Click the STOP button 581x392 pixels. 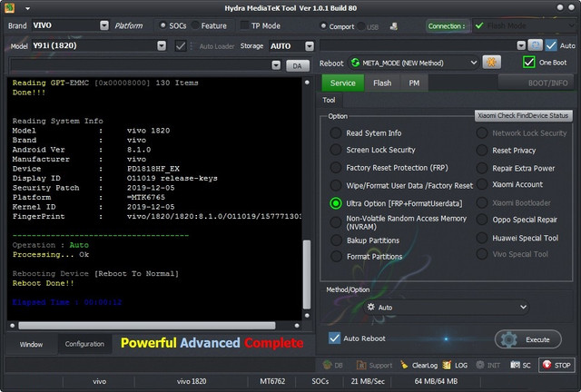click(556, 366)
